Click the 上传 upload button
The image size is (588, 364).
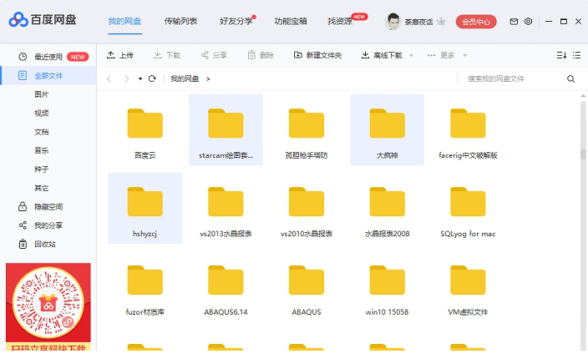pyautogui.click(x=120, y=55)
